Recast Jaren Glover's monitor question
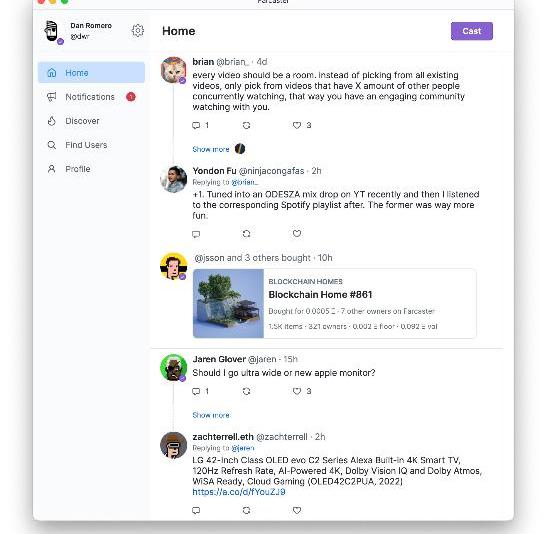This screenshot has height=534, width=547. pyautogui.click(x=246, y=391)
